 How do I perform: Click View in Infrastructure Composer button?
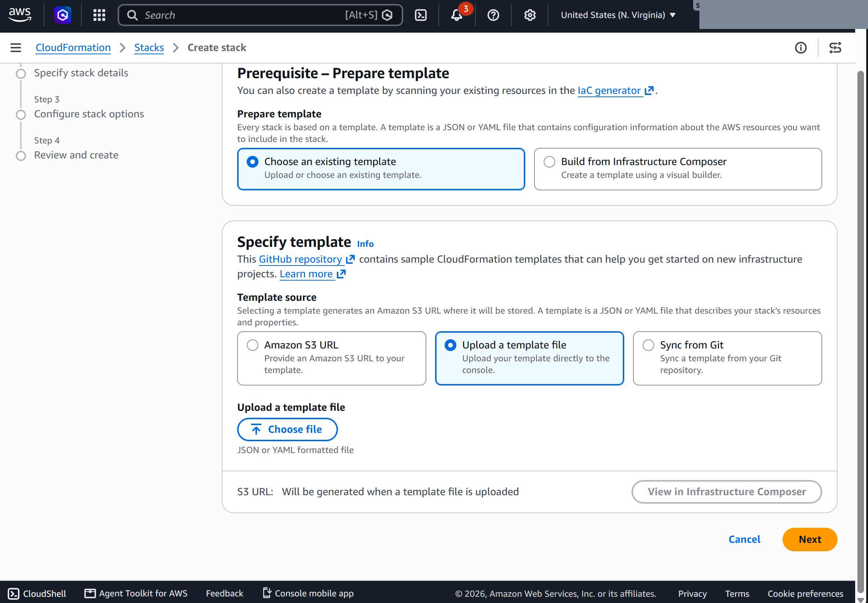click(727, 491)
